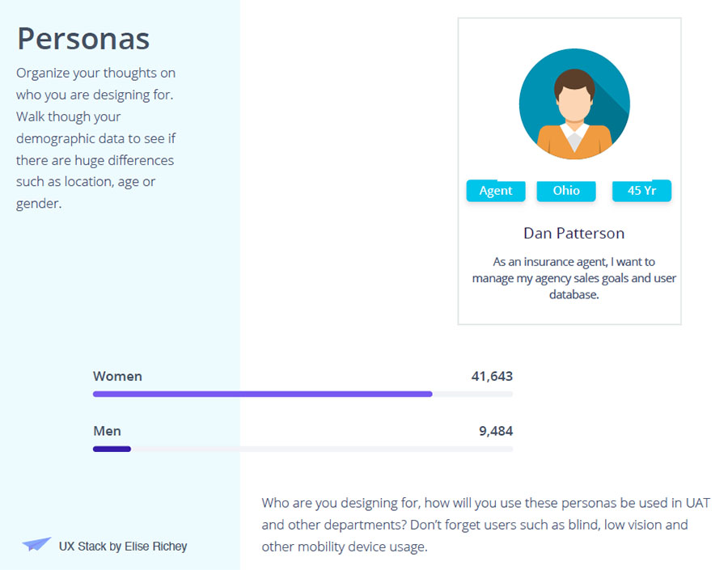Screen dimensions: 728x570
Task: Click the "Who are you designing for" paragraph
Action: 485,525
